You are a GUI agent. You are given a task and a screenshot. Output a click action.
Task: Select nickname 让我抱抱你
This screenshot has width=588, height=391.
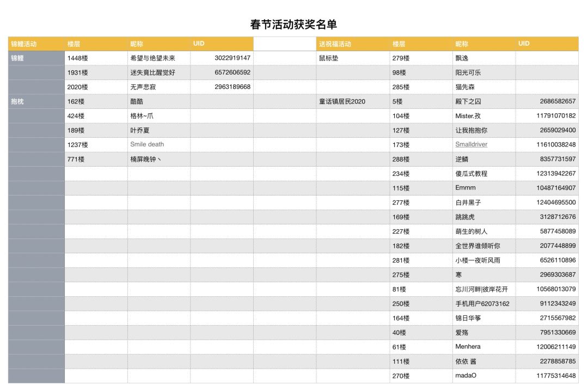pos(471,130)
